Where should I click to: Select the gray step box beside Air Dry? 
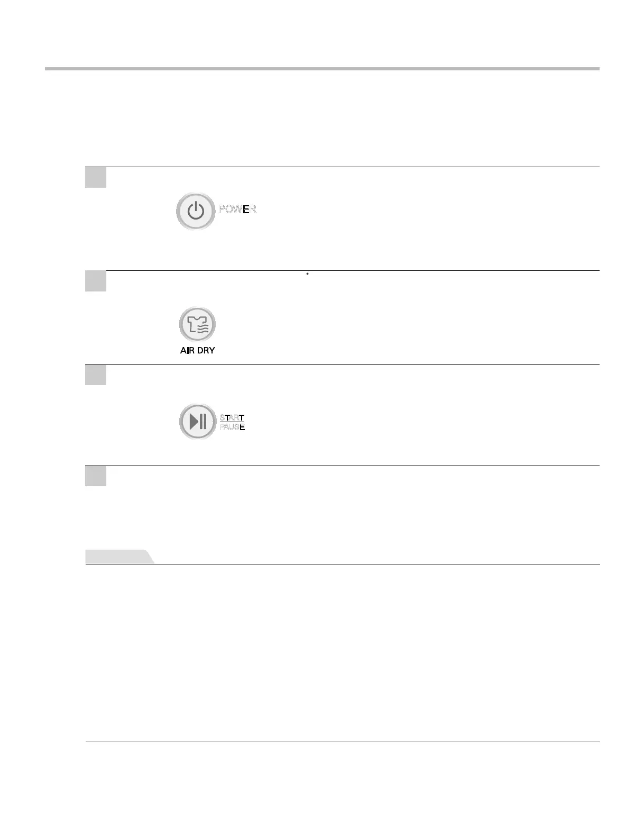point(96,281)
